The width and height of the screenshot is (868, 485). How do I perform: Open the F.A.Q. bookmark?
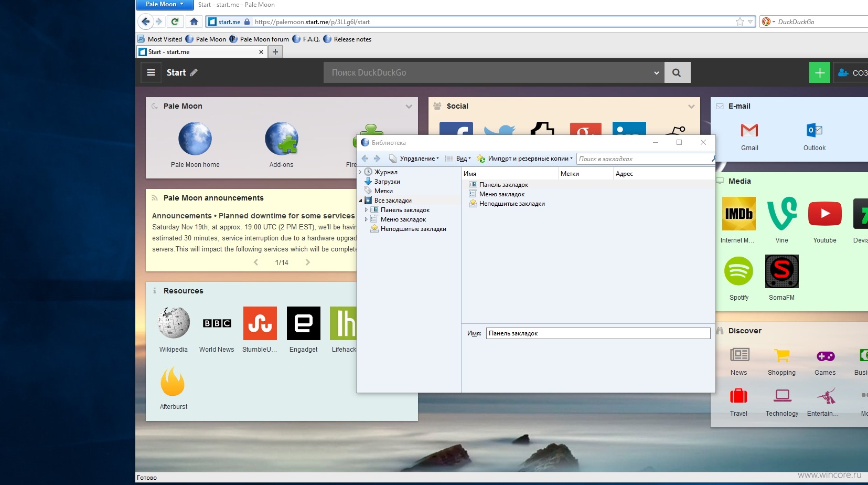pyautogui.click(x=306, y=39)
